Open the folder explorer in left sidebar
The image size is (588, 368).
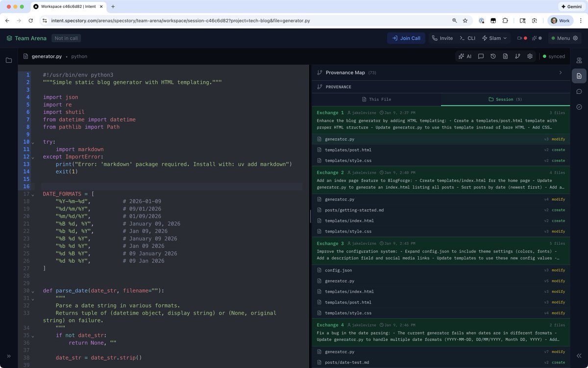click(9, 60)
